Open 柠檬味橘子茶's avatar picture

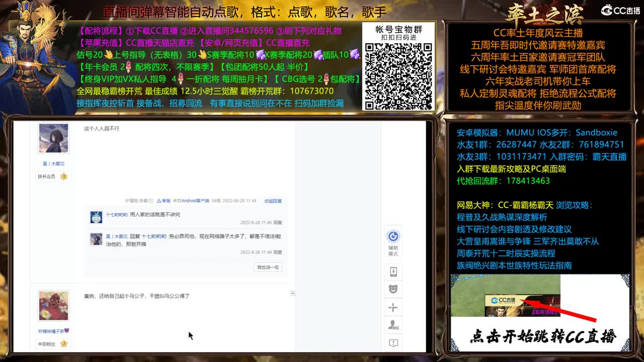(53, 305)
